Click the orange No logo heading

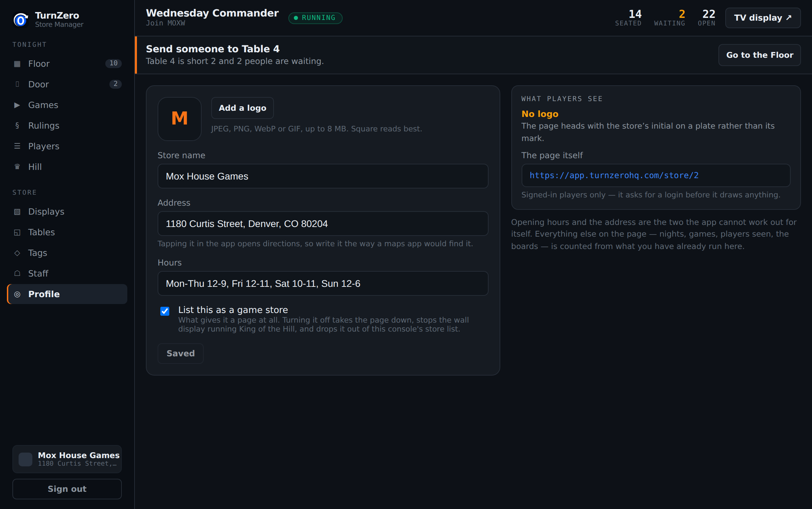(540, 114)
